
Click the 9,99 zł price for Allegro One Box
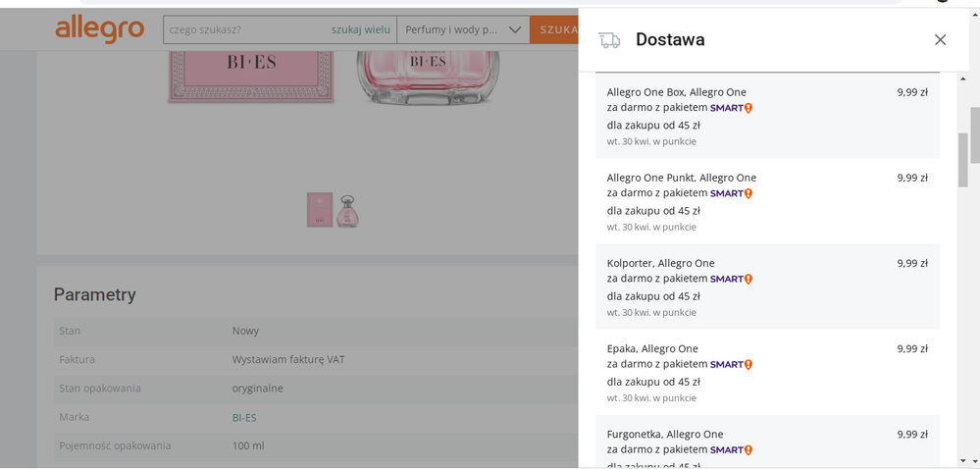[912, 92]
